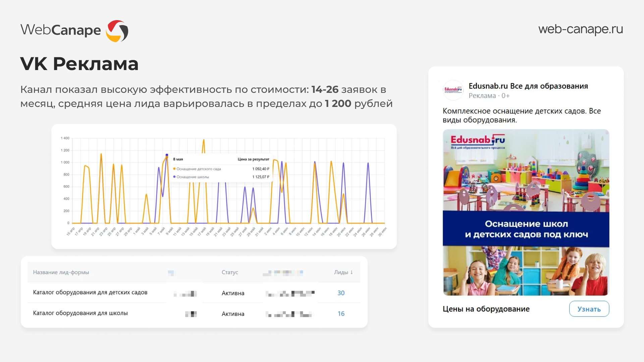This screenshot has height=362, width=644.
Task: Click the Название лид-формы column header
Action: (61, 272)
